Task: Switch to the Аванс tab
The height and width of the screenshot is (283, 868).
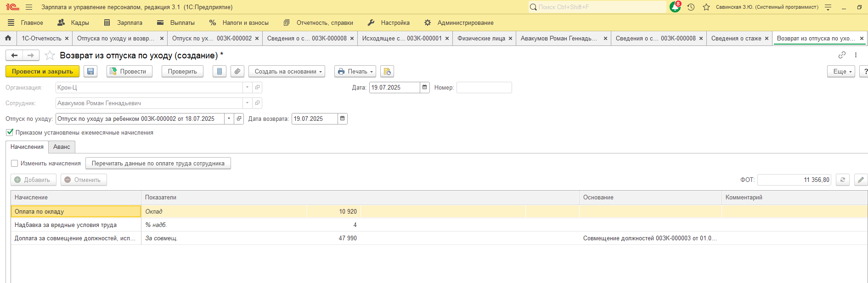Action: (62, 147)
